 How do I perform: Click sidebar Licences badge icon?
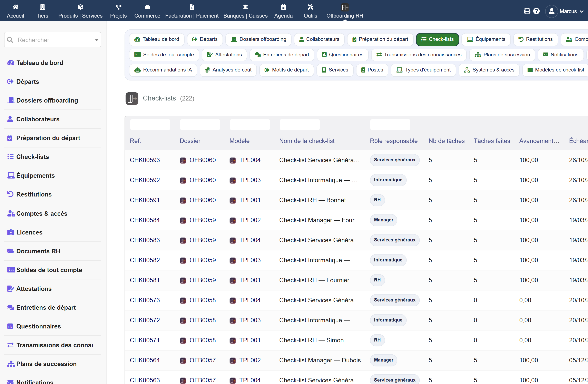click(x=11, y=232)
